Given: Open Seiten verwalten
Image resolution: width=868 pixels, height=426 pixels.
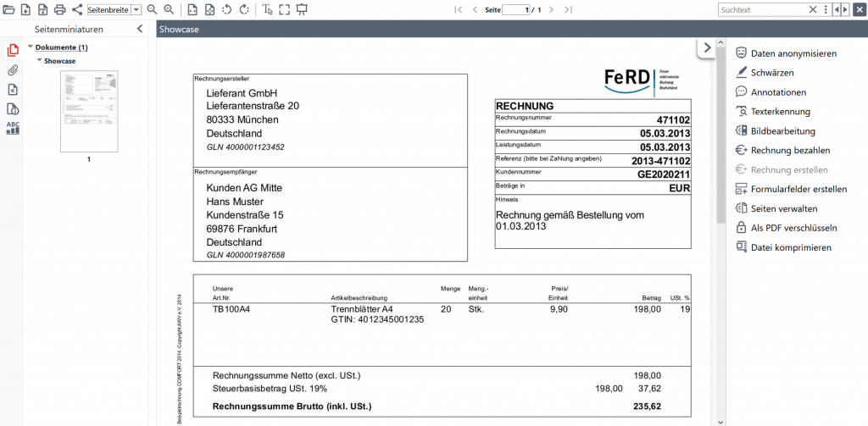Looking at the screenshot, I should [776, 208].
